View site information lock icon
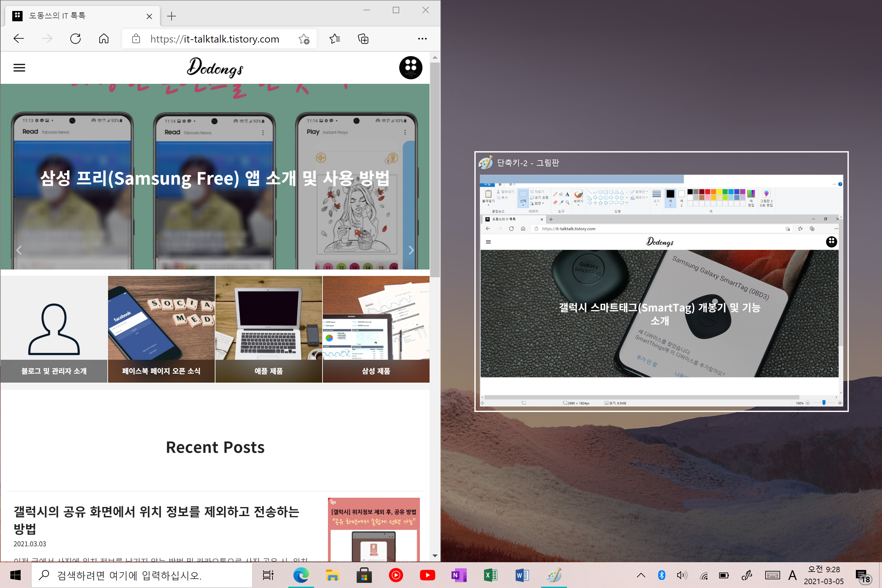The width and height of the screenshot is (882, 588). point(136,39)
